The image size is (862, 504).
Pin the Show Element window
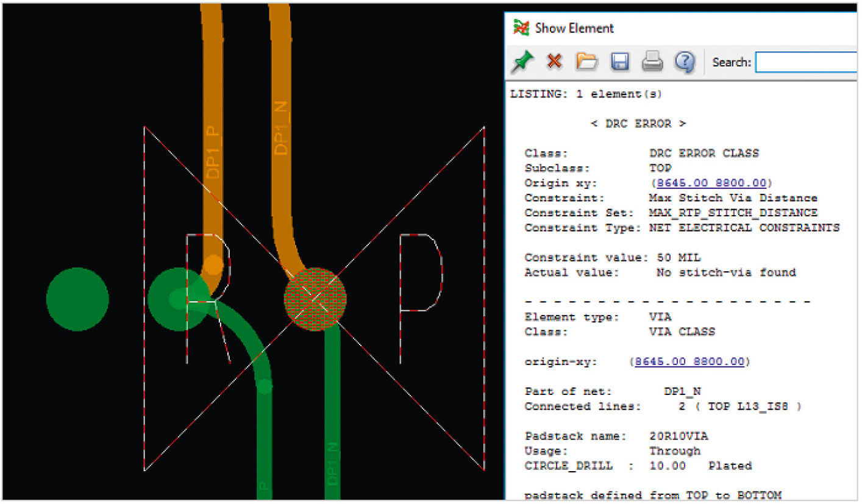(x=522, y=62)
